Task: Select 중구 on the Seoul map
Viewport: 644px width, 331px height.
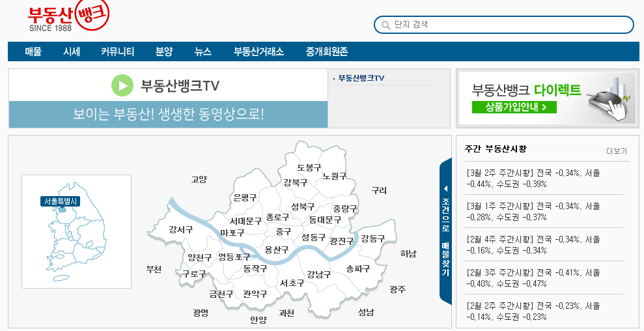Action: [283, 231]
